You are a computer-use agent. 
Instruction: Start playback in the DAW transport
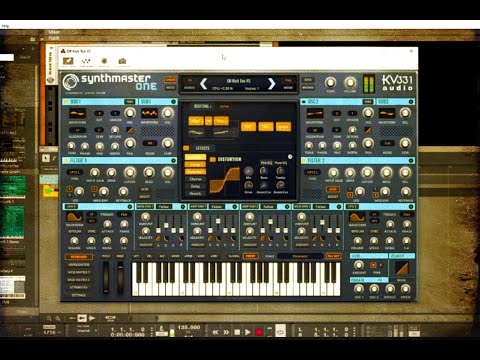point(248,332)
